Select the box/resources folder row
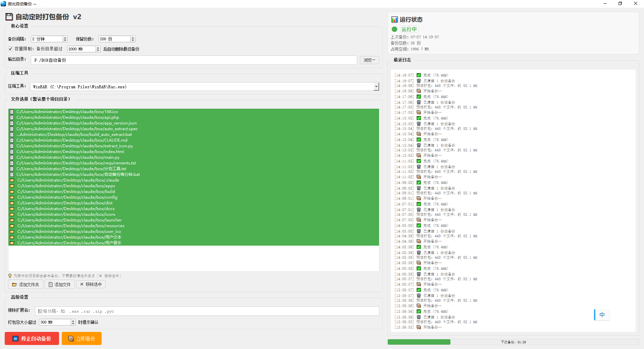Viewport: 644px width, 349px height. [x=194, y=226]
